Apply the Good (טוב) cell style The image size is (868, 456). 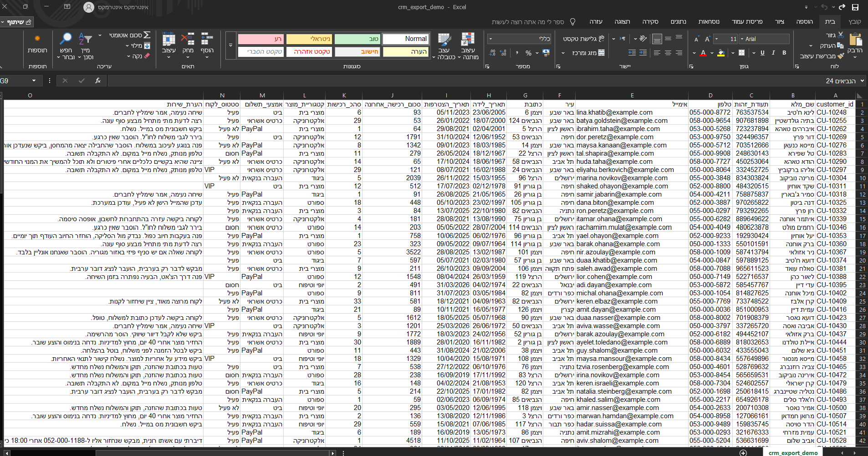(357, 39)
